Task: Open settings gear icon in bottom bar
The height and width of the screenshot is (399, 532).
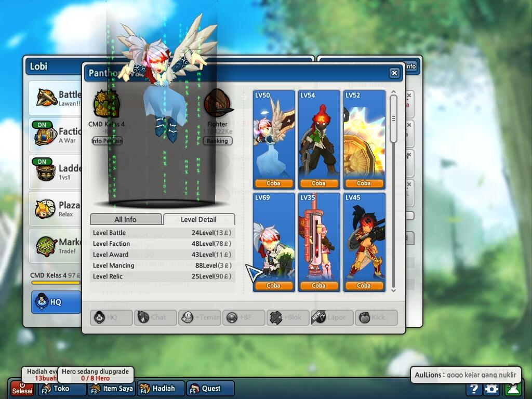Action: pos(492,389)
